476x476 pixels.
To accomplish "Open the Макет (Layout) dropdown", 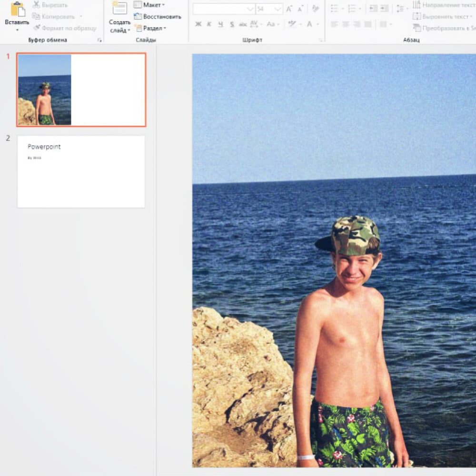I will (x=149, y=5).
